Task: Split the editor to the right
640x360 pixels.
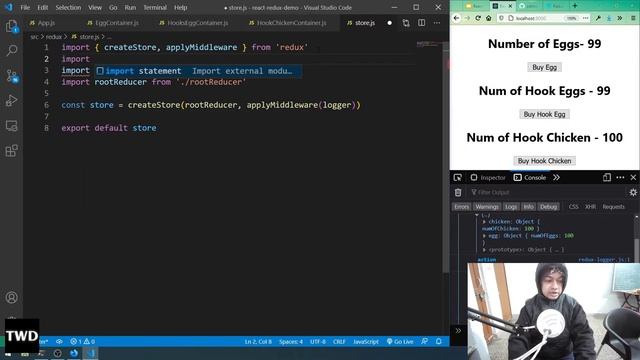Action: [421, 23]
